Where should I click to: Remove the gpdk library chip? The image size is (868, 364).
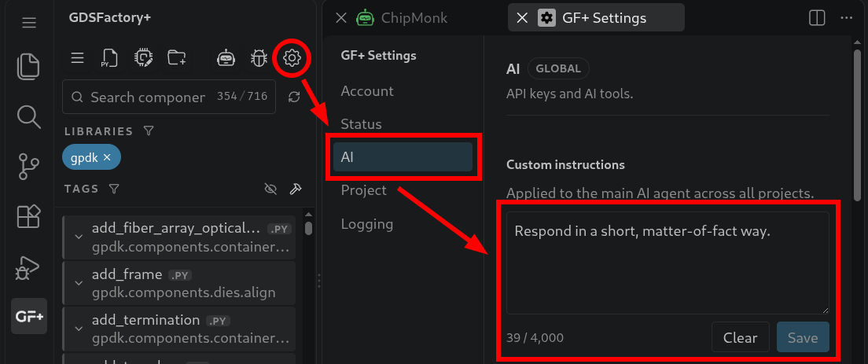[108, 158]
